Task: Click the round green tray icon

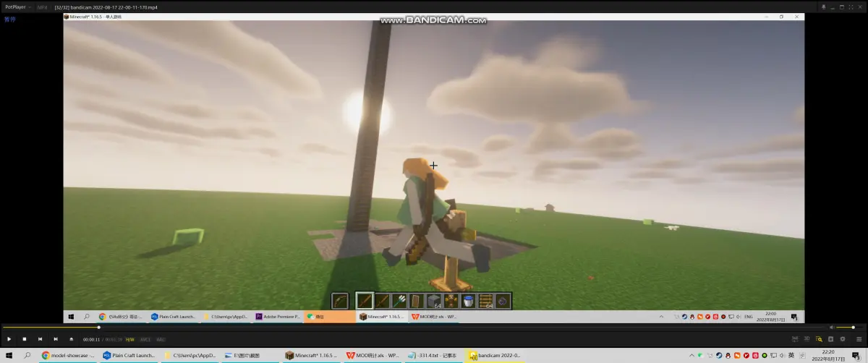Action: pos(765,355)
